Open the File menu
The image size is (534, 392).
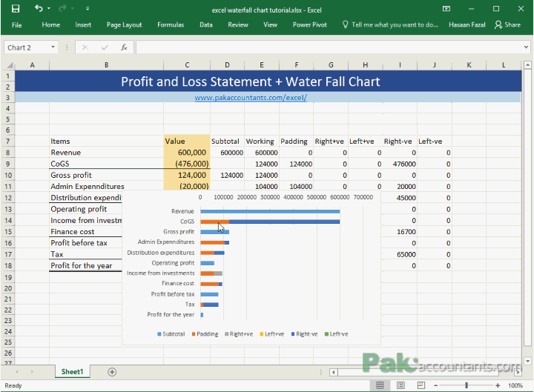(16, 25)
